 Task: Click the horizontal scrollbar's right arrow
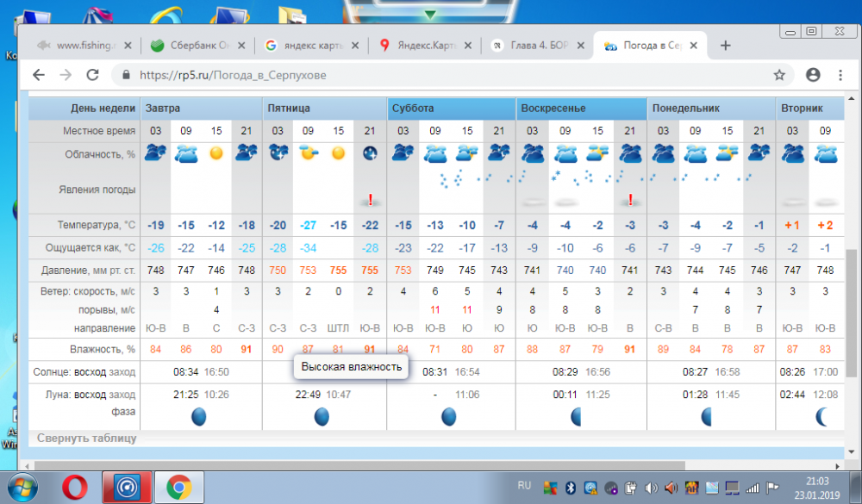tap(835, 466)
